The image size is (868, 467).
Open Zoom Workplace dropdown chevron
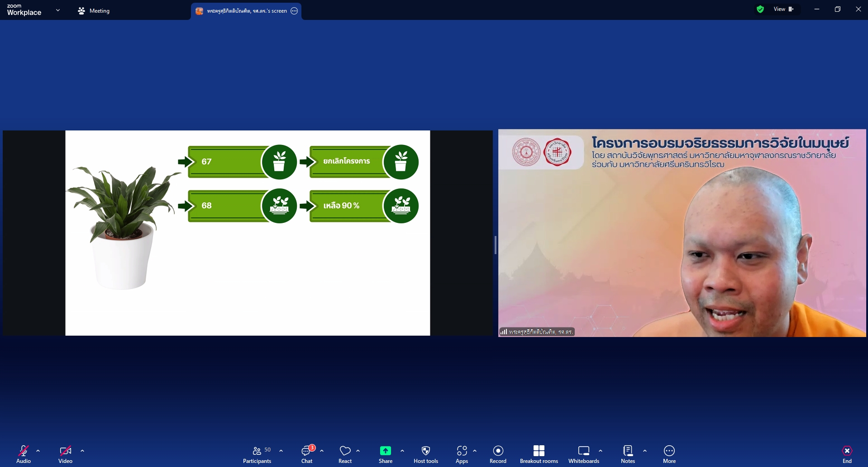tap(58, 10)
